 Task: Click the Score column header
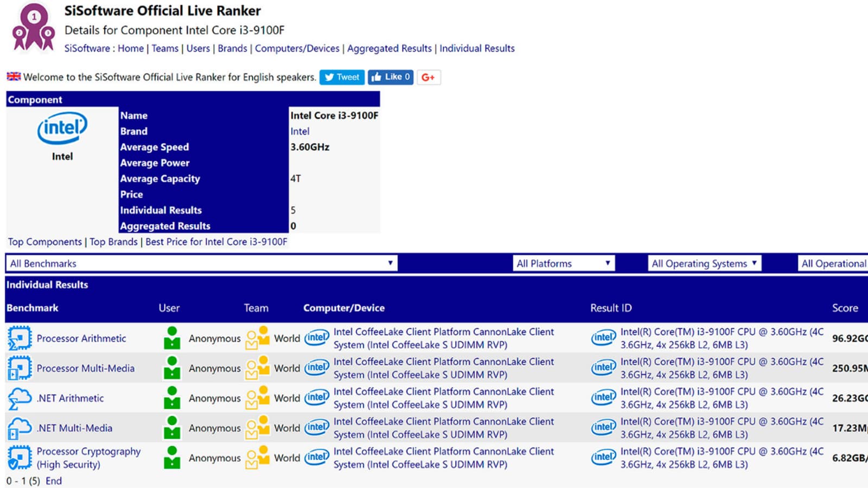pyautogui.click(x=845, y=308)
